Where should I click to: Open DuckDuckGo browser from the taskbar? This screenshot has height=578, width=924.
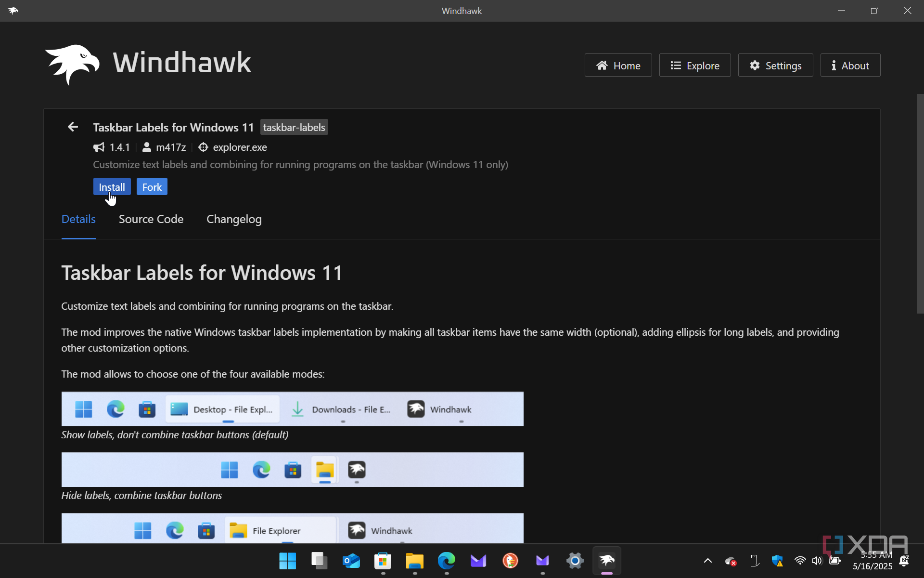pyautogui.click(x=510, y=561)
